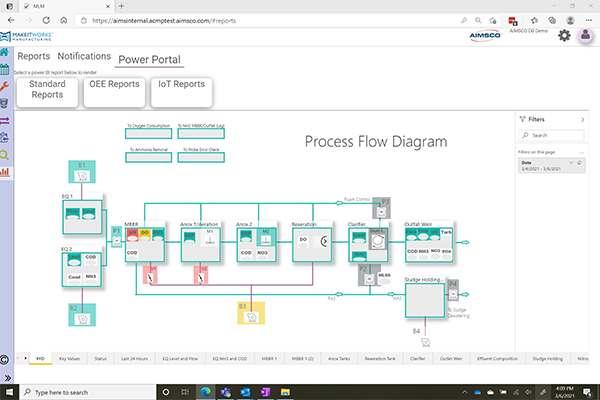Switch to the Status page tab

tap(101, 359)
